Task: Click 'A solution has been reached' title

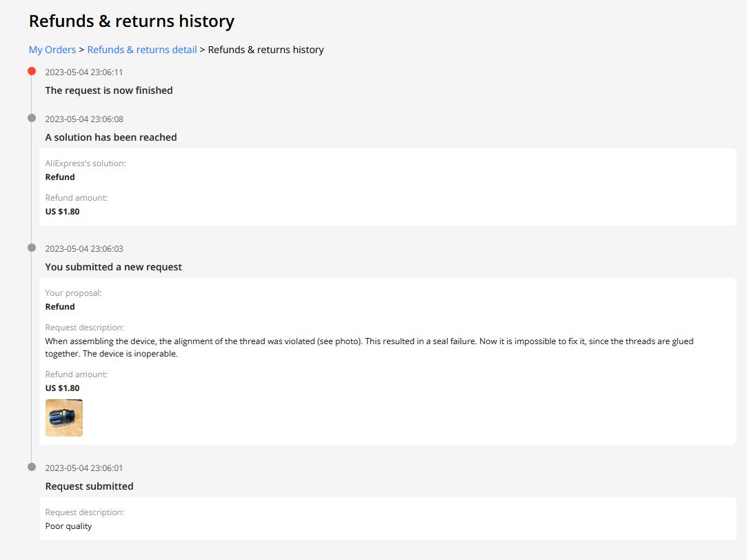Action: (x=111, y=137)
